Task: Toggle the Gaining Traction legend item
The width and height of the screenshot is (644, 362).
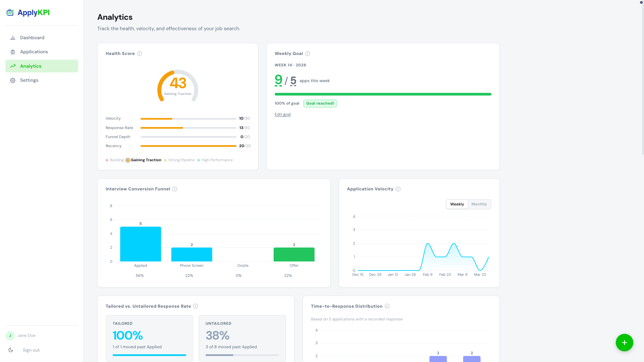Action: [x=143, y=160]
